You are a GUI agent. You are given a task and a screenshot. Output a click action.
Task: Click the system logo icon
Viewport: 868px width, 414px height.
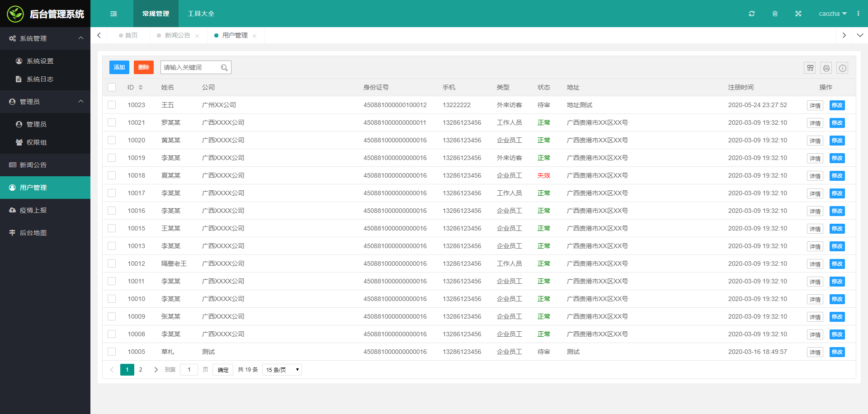[15, 14]
